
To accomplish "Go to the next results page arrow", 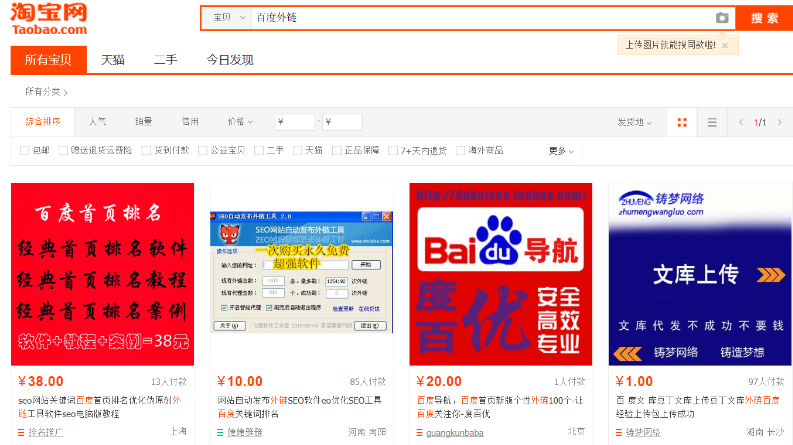I will pos(779,122).
